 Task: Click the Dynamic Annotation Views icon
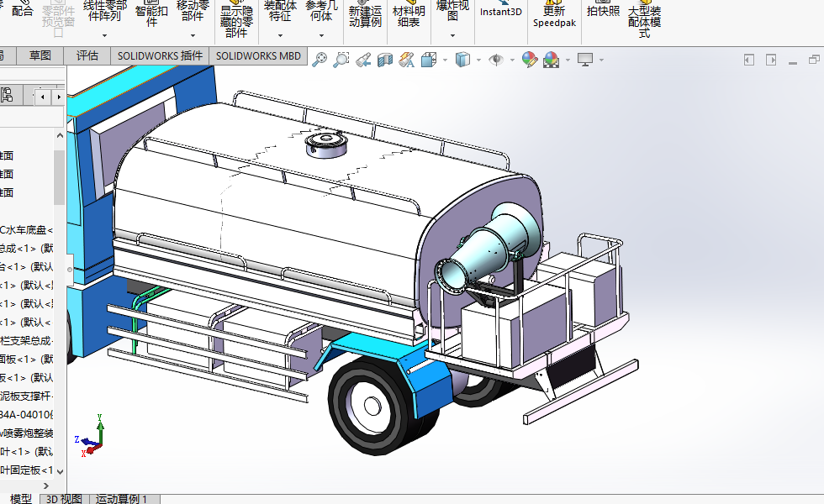[407, 59]
